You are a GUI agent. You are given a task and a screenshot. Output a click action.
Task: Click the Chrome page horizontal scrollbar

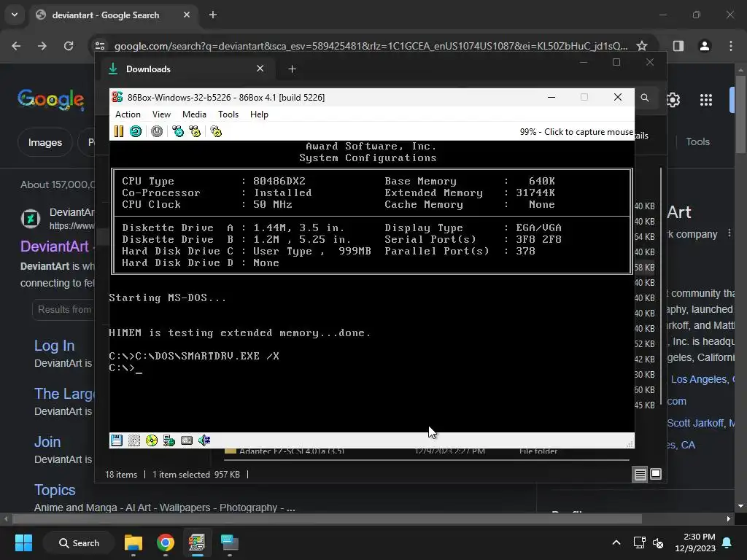tap(327, 518)
